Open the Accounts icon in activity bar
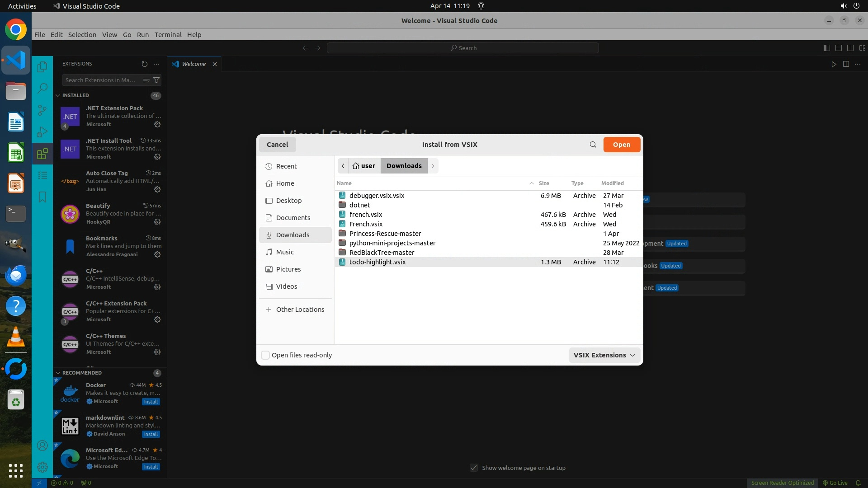This screenshot has height=488, width=868. (42, 446)
